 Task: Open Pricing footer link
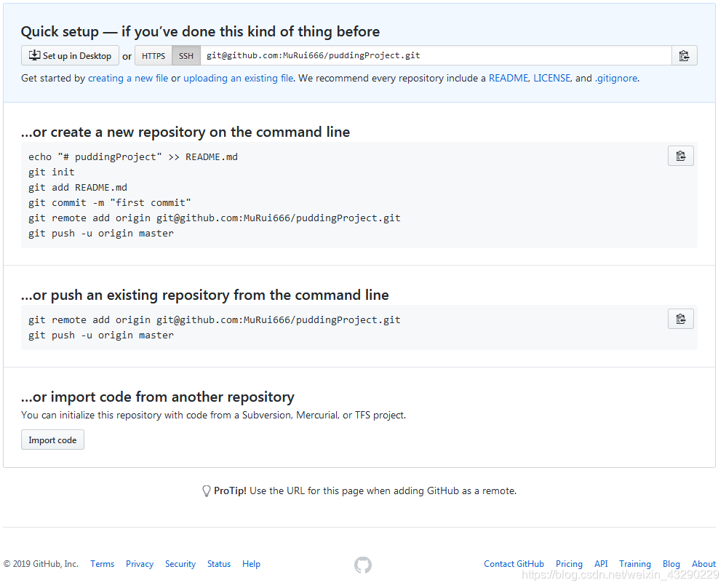[x=569, y=564]
